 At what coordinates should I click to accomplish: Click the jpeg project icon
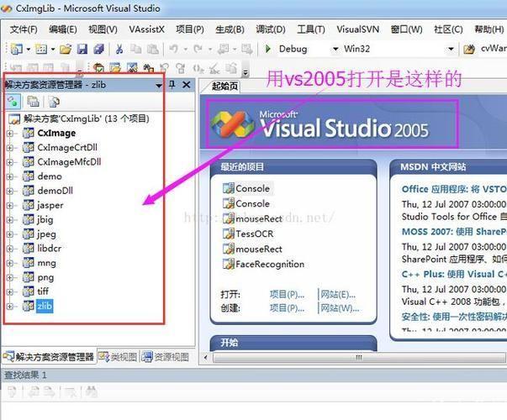pos(29,234)
